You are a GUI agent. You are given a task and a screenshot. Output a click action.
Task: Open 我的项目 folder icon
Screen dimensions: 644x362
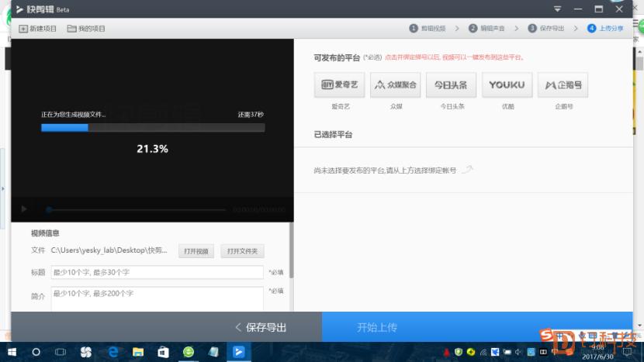point(71,29)
